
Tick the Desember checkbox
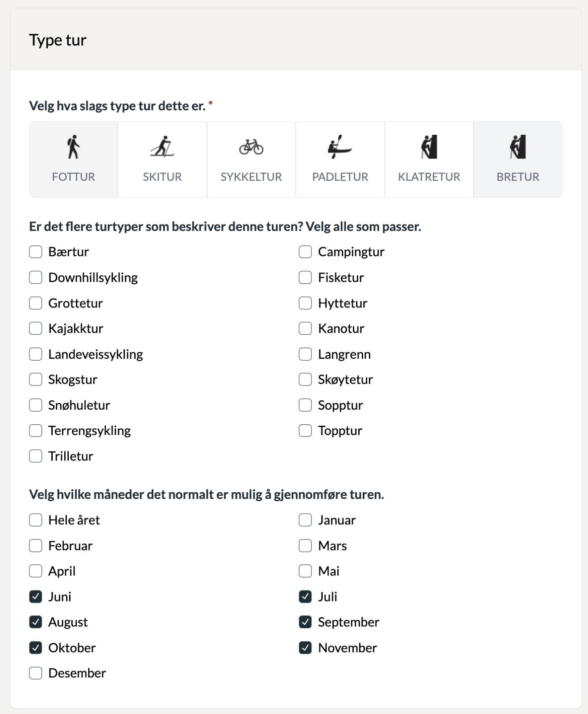tap(36, 673)
